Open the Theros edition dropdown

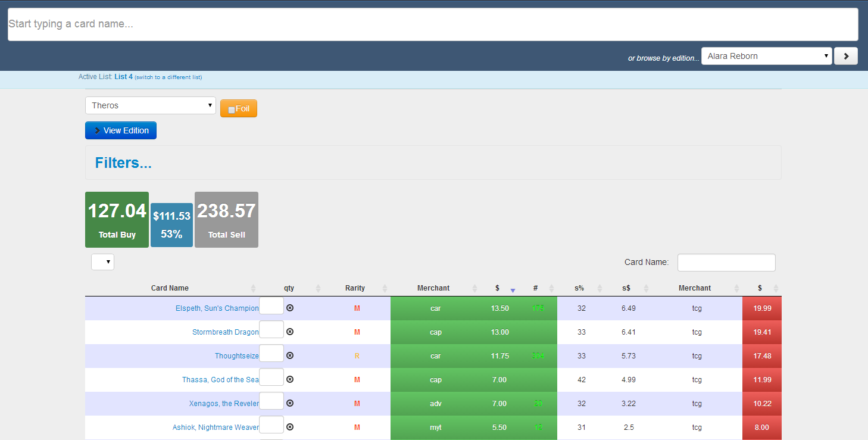coord(150,105)
